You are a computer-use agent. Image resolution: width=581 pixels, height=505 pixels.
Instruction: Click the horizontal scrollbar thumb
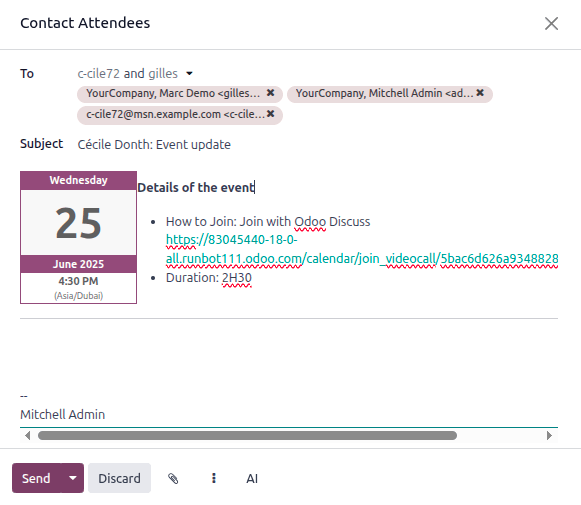pos(247,436)
